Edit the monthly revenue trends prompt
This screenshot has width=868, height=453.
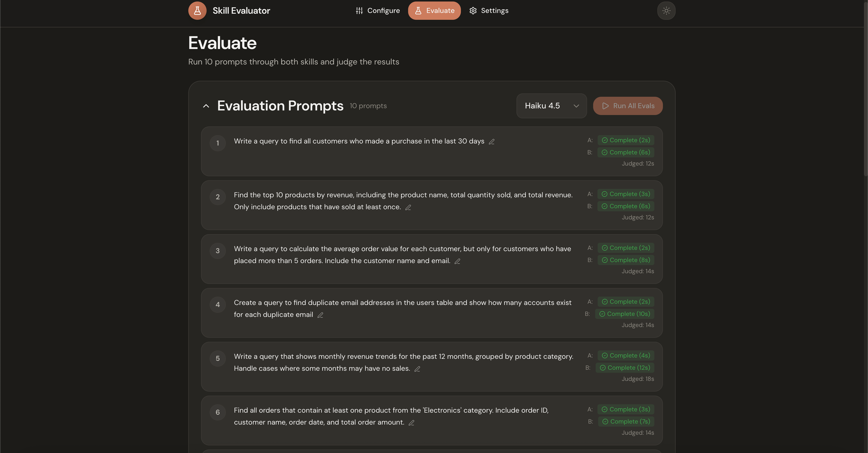(x=417, y=369)
